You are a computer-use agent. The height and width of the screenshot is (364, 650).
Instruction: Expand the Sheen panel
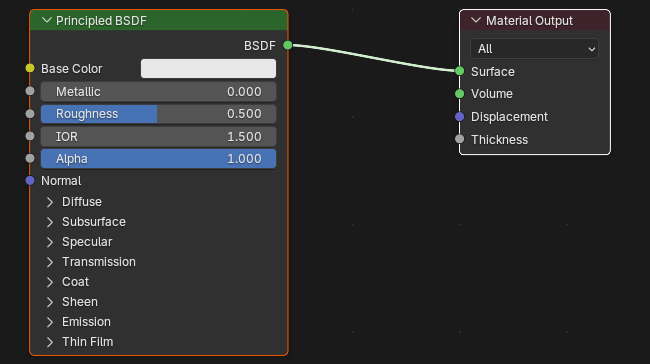pos(50,302)
